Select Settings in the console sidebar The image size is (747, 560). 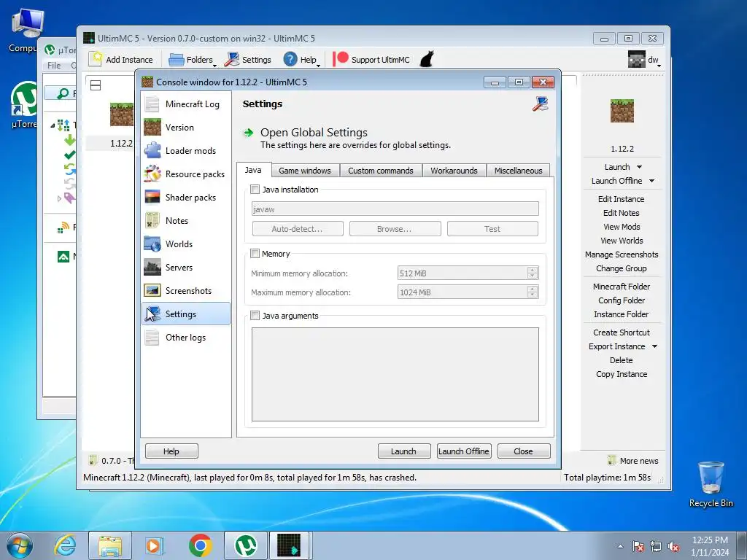coord(186,314)
